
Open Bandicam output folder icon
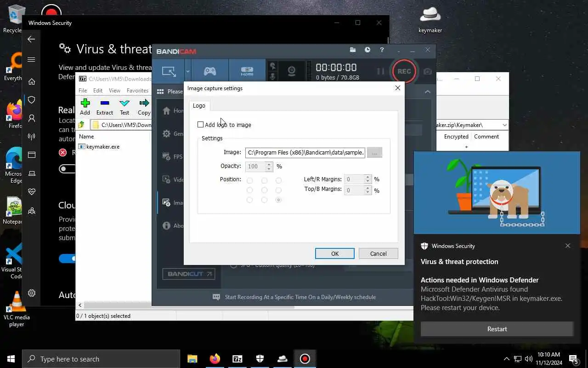(353, 50)
